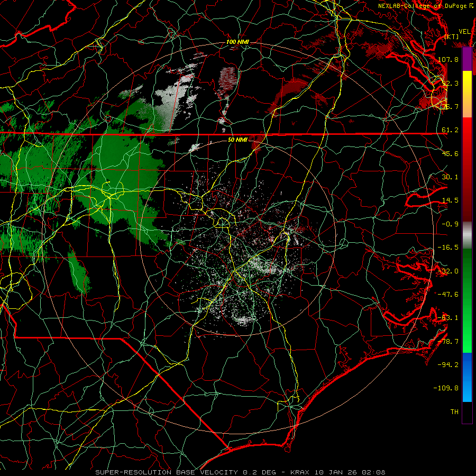Click the 61.2 legend value
This screenshot has height=476, width=476.
(x=450, y=130)
